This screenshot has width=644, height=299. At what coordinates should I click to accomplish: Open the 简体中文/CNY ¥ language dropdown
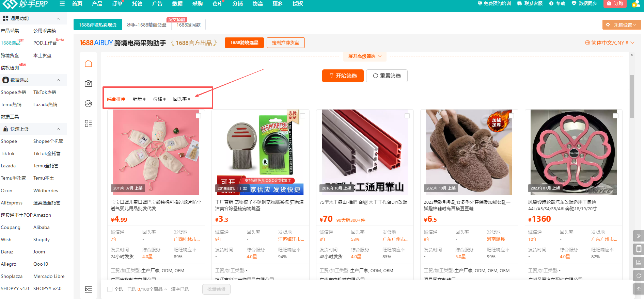pos(610,43)
